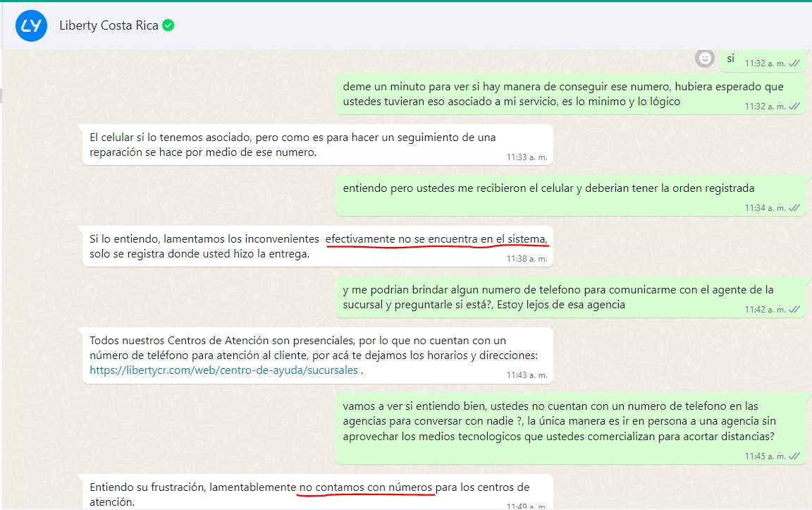Select the message "si"
This screenshot has width=812, height=510.
point(763,61)
